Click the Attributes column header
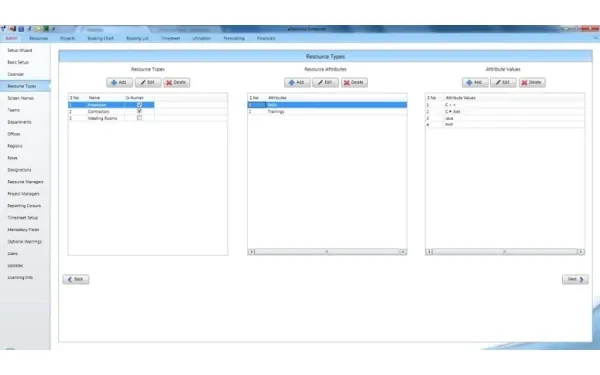 277,98
